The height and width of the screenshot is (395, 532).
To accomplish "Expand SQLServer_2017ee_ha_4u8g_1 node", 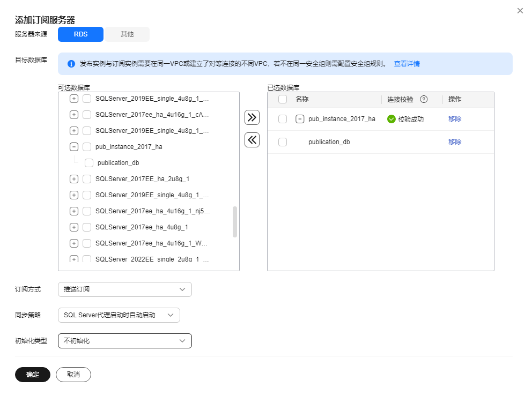I will (x=74, y=227).
